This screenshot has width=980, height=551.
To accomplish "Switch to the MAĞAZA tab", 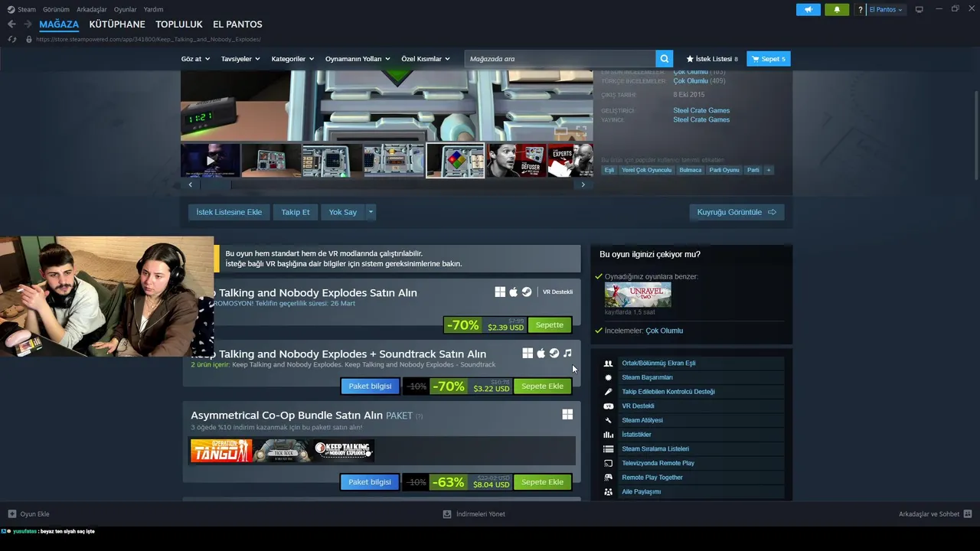I will 59,24.
